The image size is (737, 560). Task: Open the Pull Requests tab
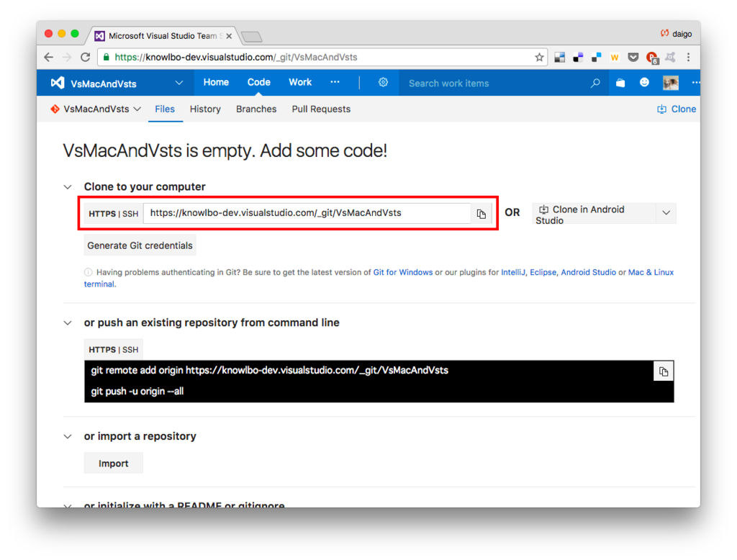pos(321,109)
